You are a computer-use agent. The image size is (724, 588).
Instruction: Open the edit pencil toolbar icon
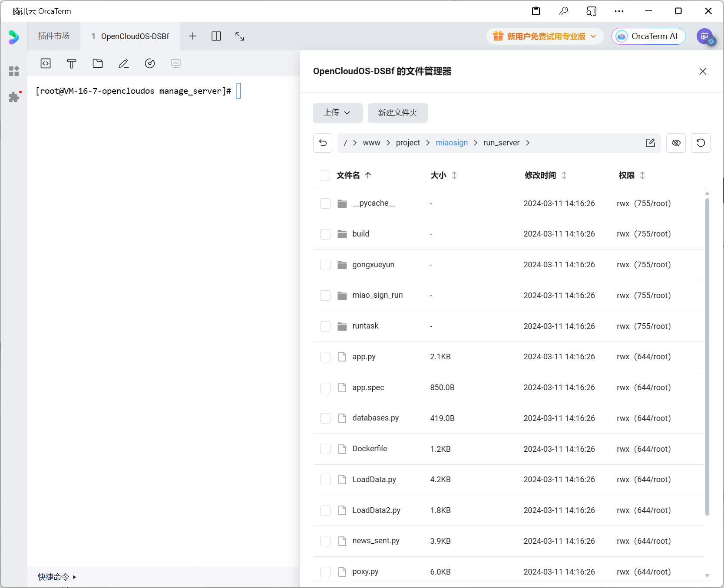coord(124,63)
